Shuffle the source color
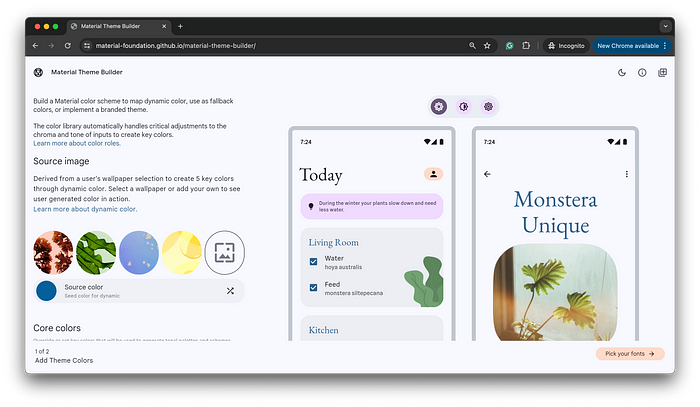 tap(230, 291)
